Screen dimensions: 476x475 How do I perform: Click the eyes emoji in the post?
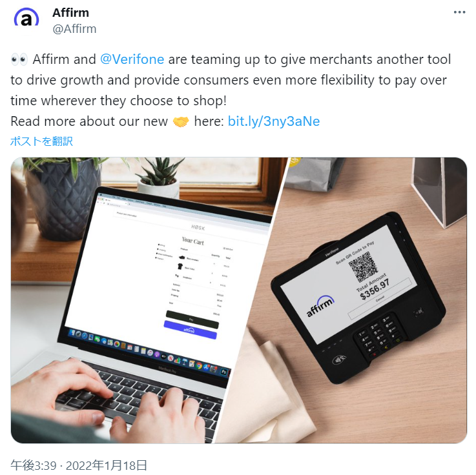[19, 59]
